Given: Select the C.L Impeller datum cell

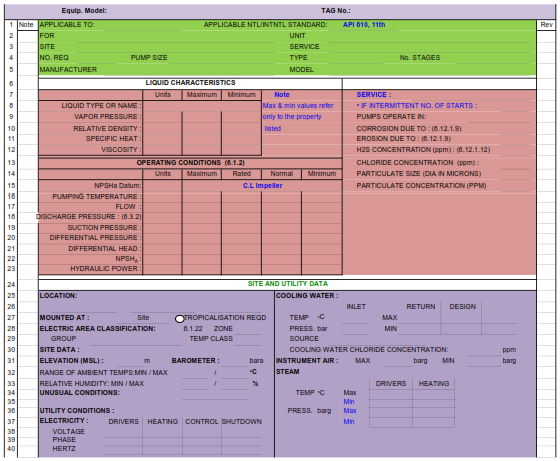Looking at the screenshot, I should coord(262,186).
